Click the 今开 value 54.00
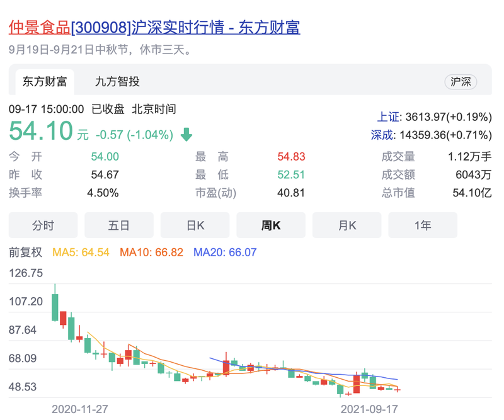Screen dimensions: 504x420 click(x=105, y=157)
